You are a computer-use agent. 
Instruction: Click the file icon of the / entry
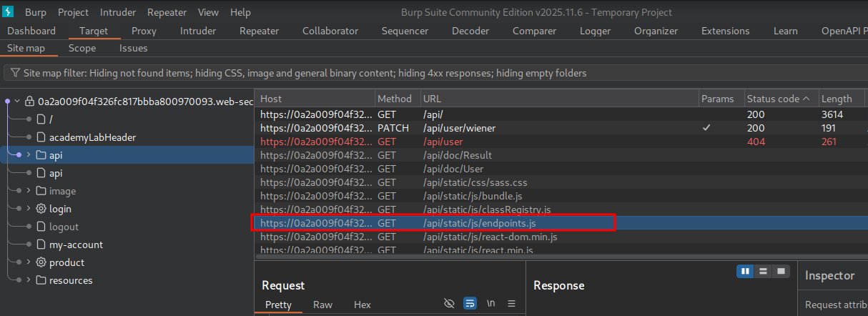[x=41, y=119]
